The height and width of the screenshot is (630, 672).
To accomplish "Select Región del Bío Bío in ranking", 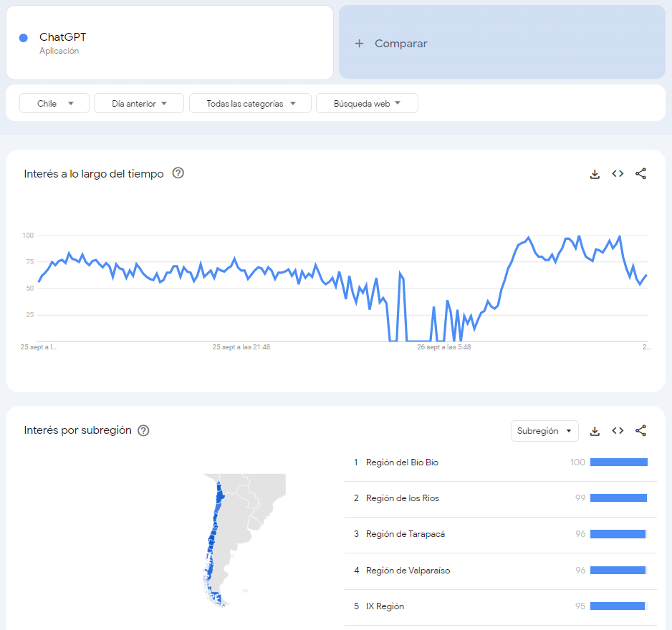I will click(402, 462).
